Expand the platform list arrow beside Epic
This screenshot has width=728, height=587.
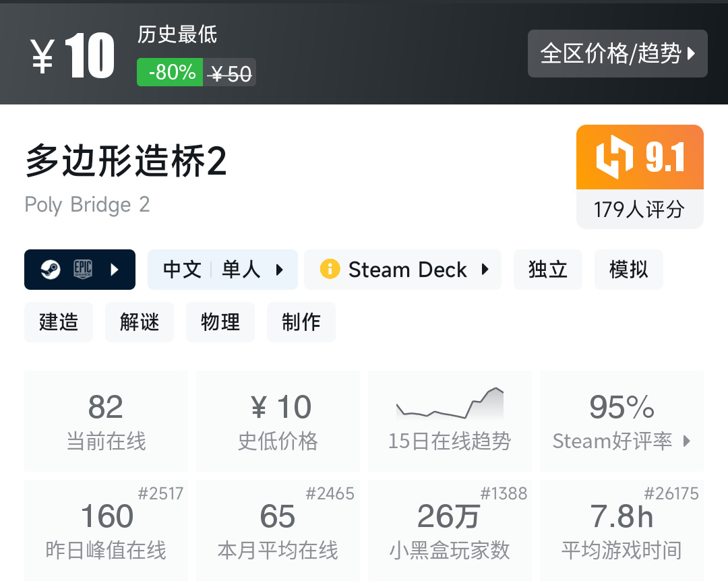pyautogui.click(x=115, y=270)
